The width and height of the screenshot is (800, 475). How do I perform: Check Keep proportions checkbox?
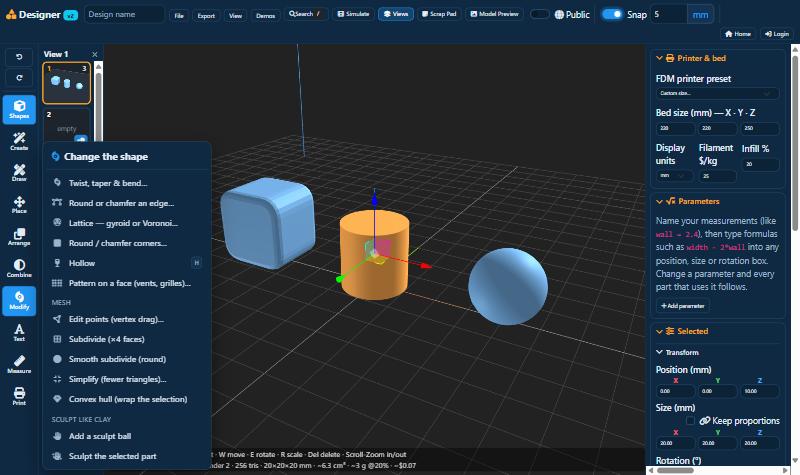[x=690, y=420]
